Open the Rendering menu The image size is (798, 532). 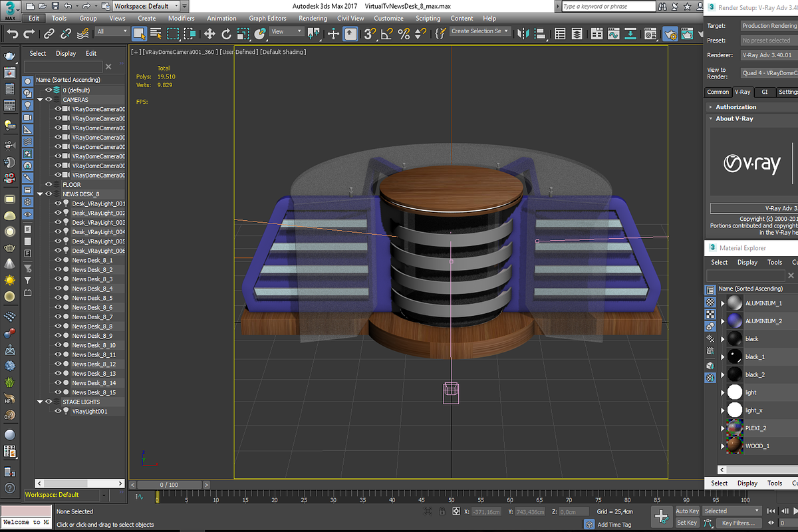point(313,19)
